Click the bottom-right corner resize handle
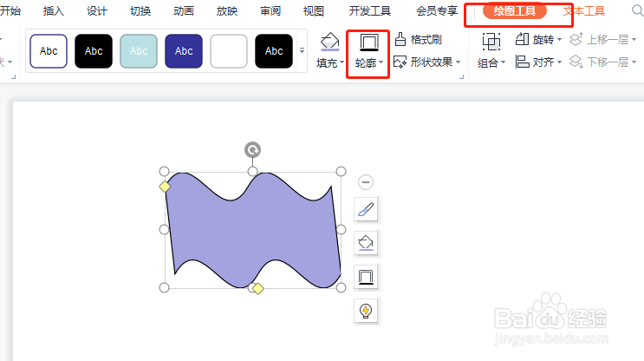Viewport: 644px width, 361px height. (341, 288)
